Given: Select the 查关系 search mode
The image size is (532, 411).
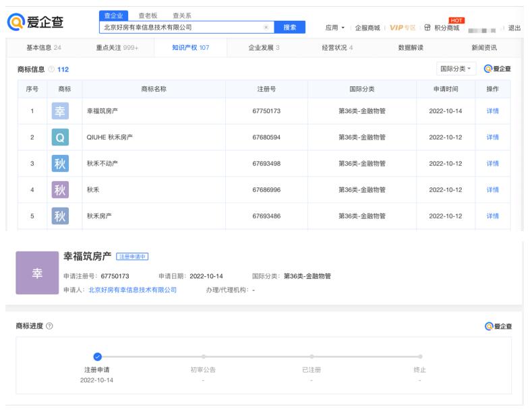Looking at the screenshot, I should click(x=181, y=15).
